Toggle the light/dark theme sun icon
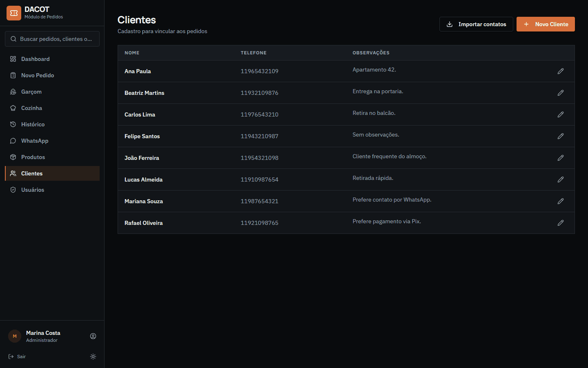The height and width of the screenshot is (368, 588). coord(93,357)
